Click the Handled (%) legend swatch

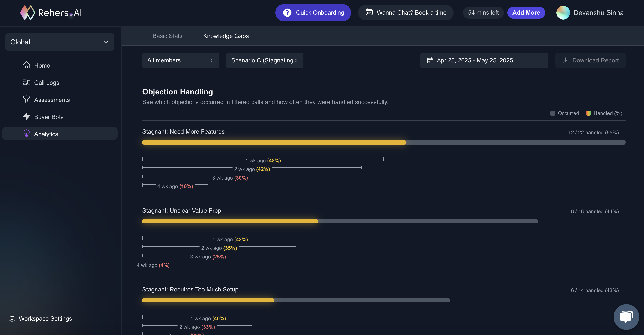588,113
